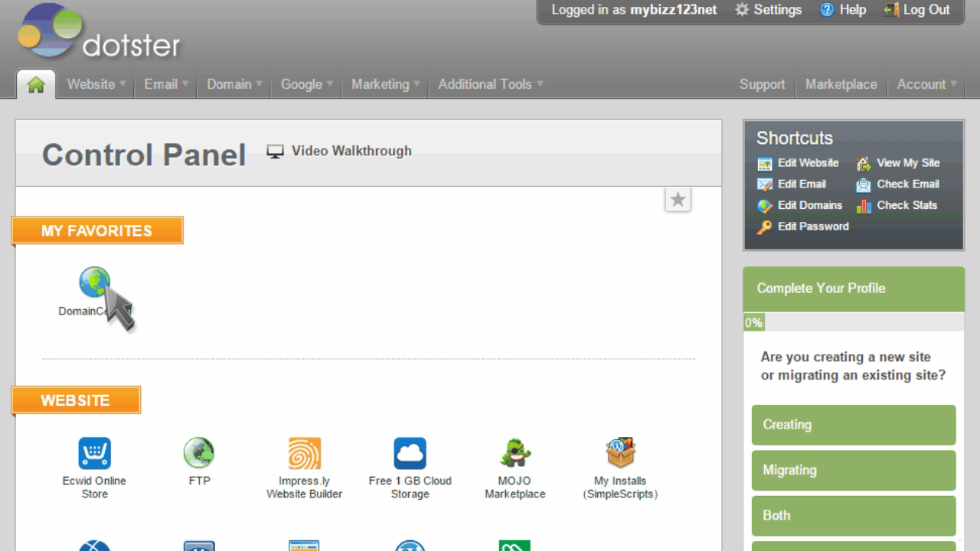Click the Free 1 GB Cloud Storage label
980x551 pixels.
(410, 487)
